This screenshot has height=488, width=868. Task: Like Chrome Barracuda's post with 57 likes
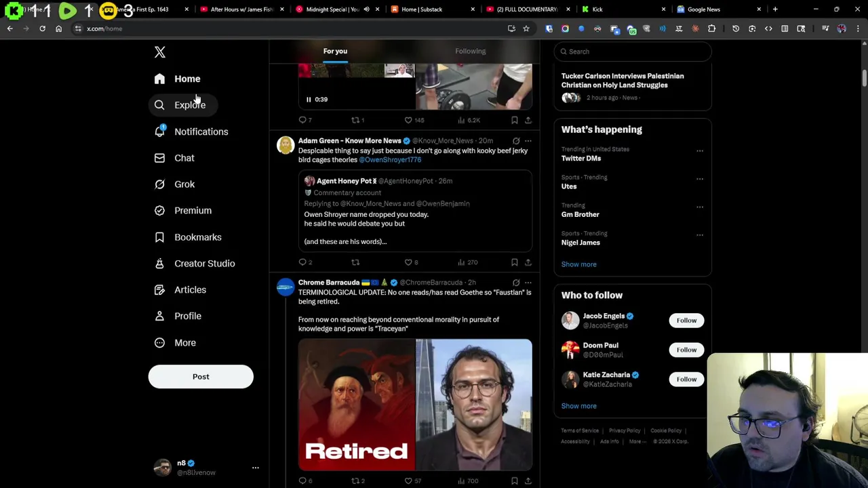413,481
